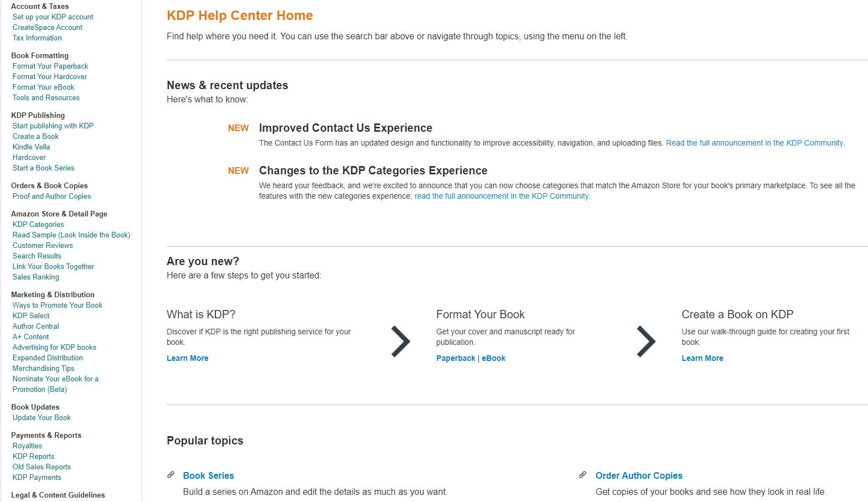Viewport: 868px width, 502px height.
Task: Select Tax Information in the sidebar
Action: point(37,38)
